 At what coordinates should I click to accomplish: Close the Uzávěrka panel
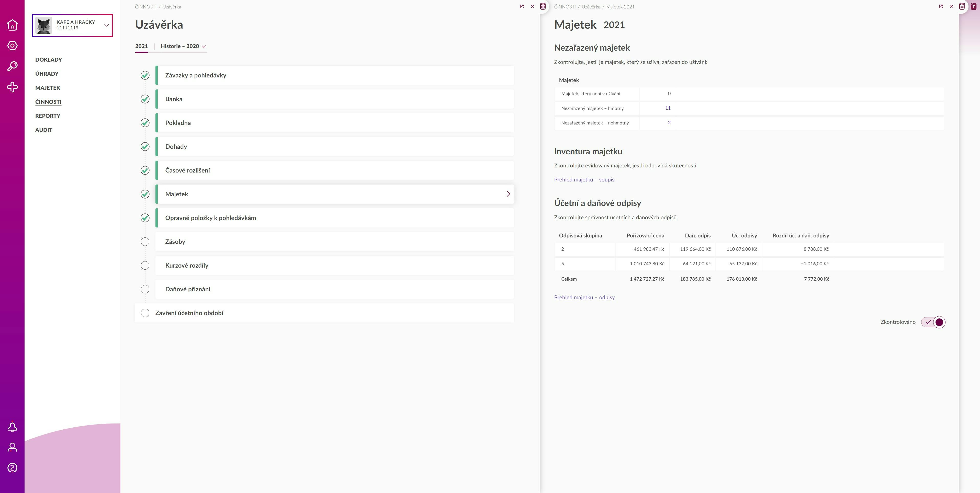coord(532,6)
